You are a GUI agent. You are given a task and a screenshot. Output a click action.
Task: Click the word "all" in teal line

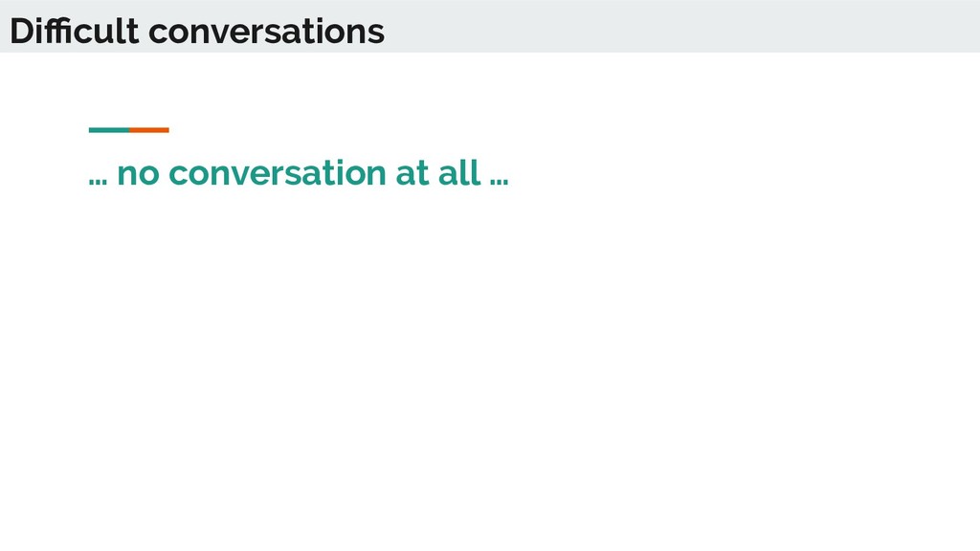[x=459, y=172]
